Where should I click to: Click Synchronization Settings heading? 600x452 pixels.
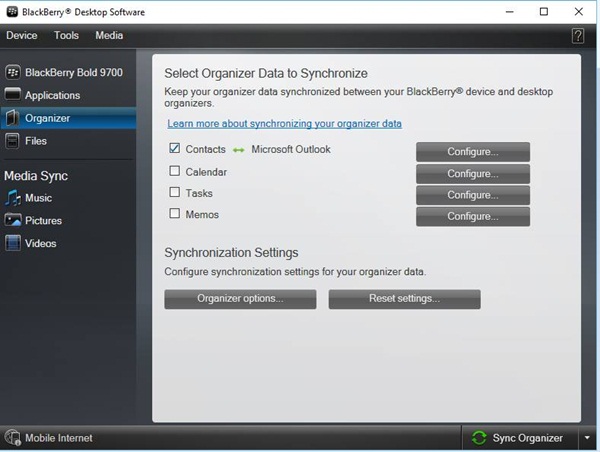231,253
